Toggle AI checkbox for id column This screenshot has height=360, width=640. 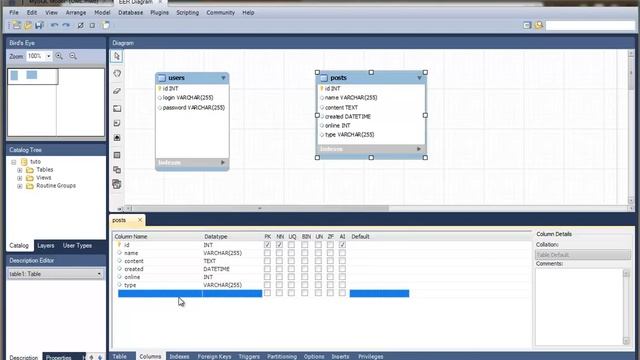click(342, 245)
